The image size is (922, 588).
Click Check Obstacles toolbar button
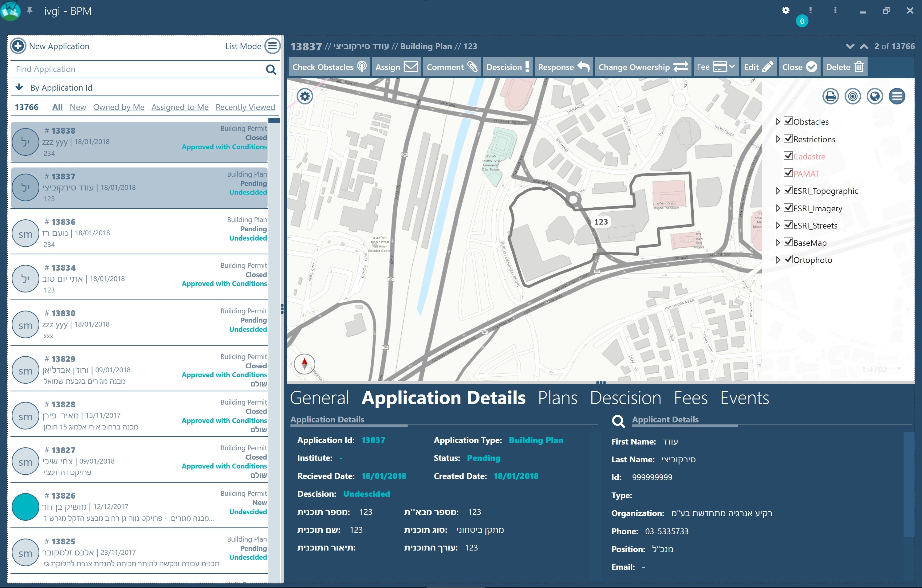(x=329, y=67)
